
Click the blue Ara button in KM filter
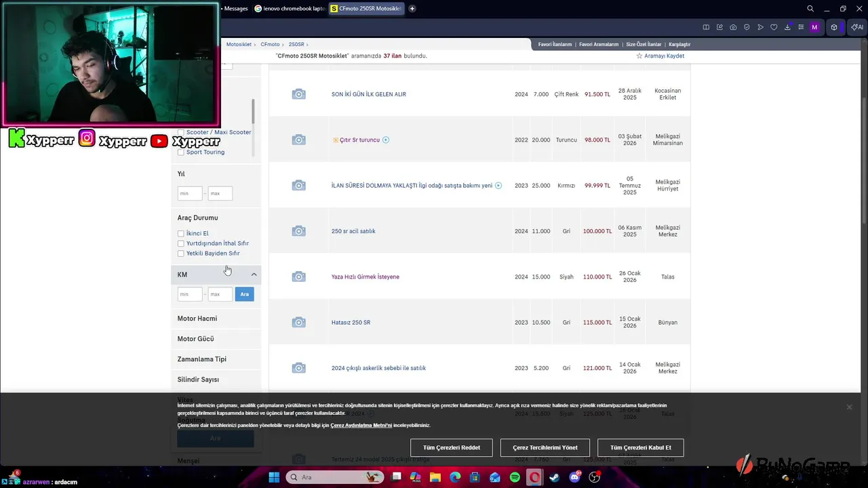pos(244,294)
